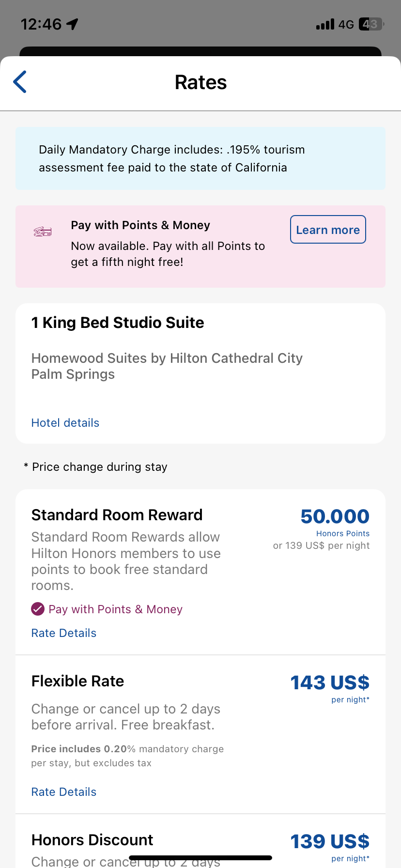
Task: Select the Standard Room Reward rate
Action: 117,515
